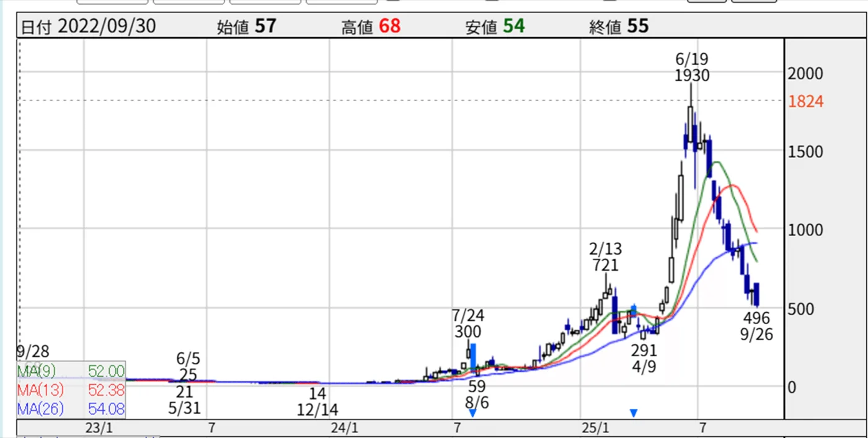Click the 6/5 25 high label

click(189, 366)
